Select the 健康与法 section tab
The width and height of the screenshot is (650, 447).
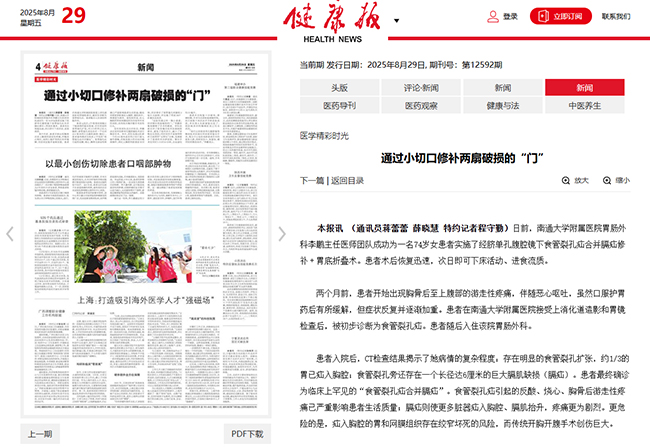(503, 105)
